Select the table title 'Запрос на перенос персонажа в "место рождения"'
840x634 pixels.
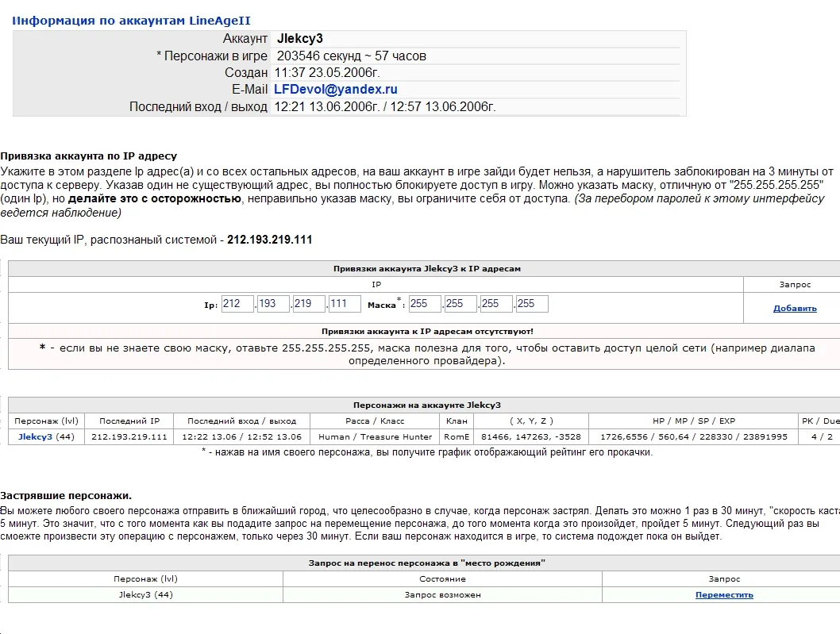pos(427,563)
